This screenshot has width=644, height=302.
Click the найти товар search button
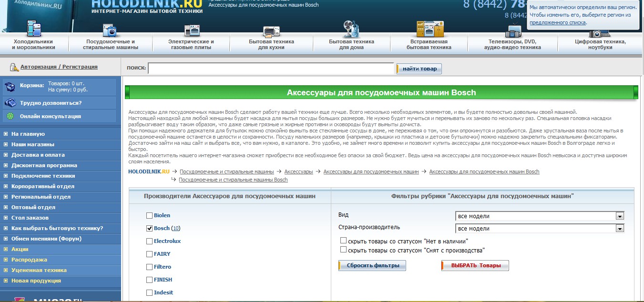419,69
